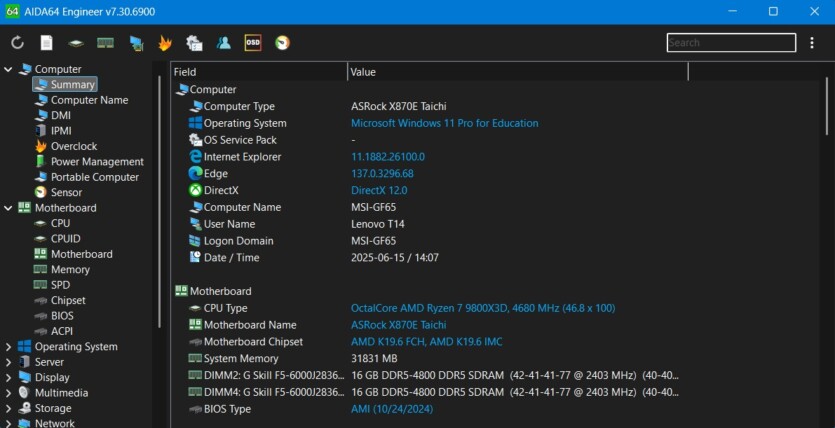Open the Edge version 137.0.3296.68 link
Viewport: 835px width, 428px height.
pyautogui.click(x=382, y=174)
